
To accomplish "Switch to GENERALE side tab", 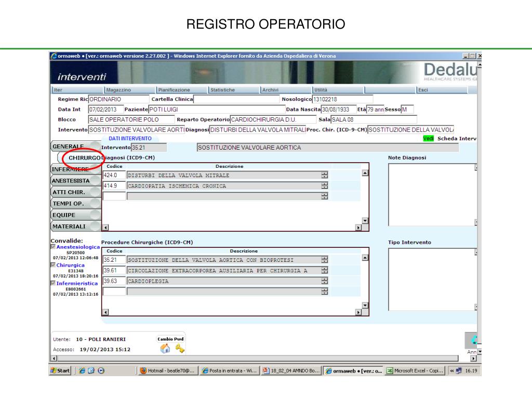I will pos(75,146).
